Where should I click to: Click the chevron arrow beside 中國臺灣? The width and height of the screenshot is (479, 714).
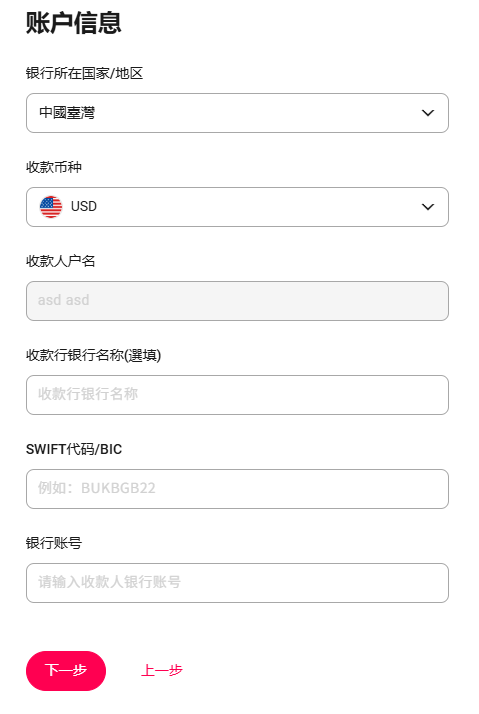tap(428, 113)
